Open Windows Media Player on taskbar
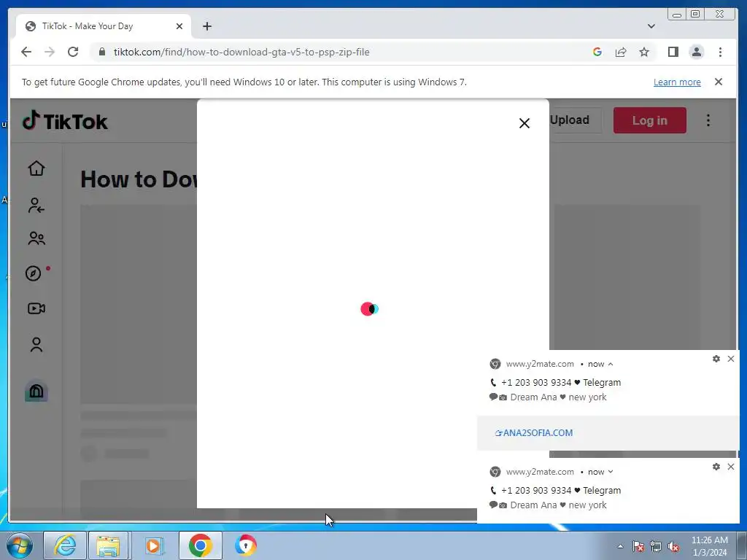This screenshot has width=747, height=560. (153, 545)
